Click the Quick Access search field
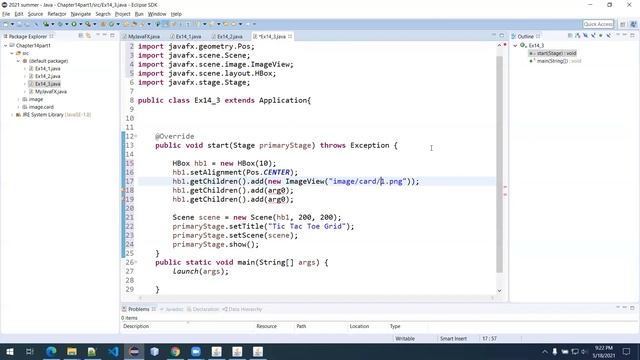The image size is (640, 360). [x=598, y=24]
